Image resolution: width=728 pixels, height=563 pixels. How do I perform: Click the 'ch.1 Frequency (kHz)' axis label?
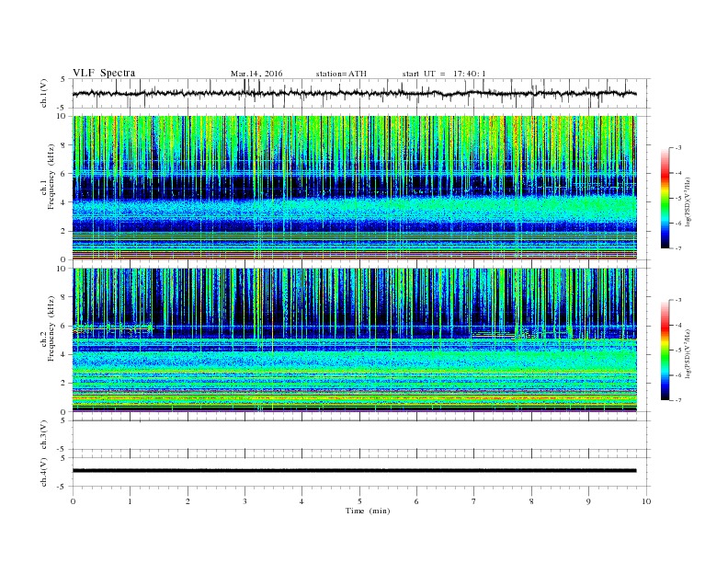click(x=48, y=177)
